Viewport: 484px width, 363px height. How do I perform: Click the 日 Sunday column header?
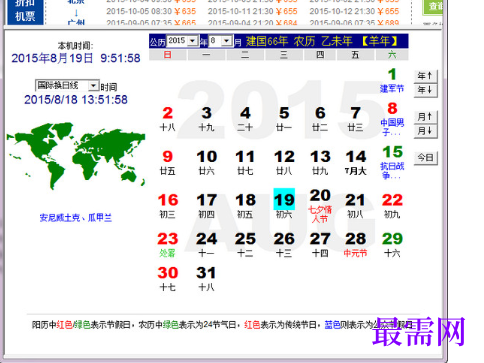coord(168,55)
